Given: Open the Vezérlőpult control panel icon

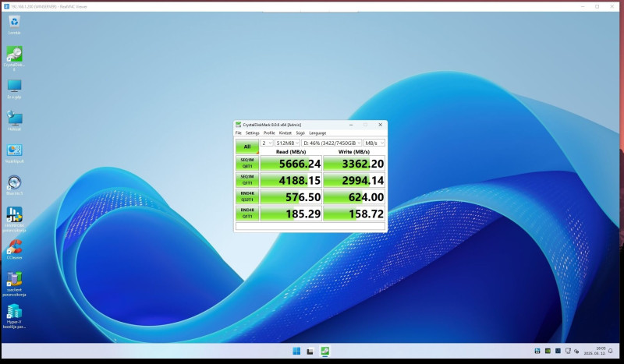Looking at the screenshot, I should (x=14, y=153).
